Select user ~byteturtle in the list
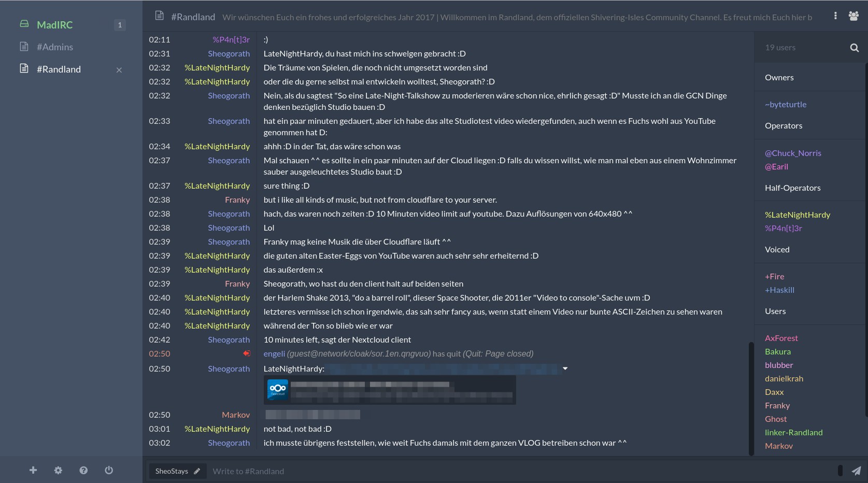Image resolution: width=868 pixels, height=483 pixels. (x=786, y=104)
